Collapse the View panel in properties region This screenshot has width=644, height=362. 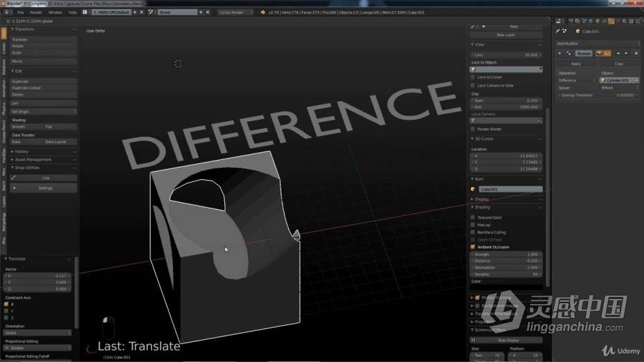coord(472,45)
